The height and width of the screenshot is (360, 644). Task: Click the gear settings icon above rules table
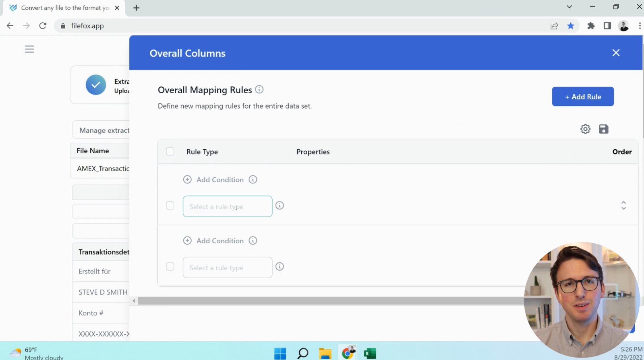[585, 129]
